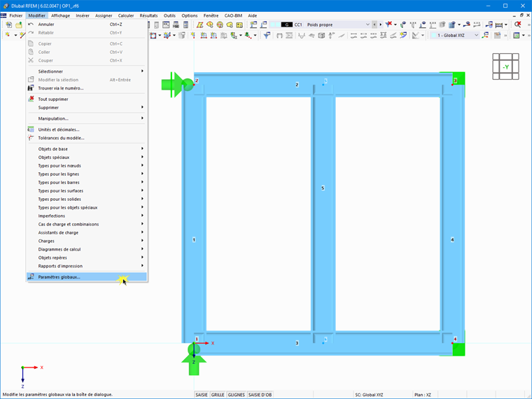Click the surface with red corners icon
Screen dimensions: 532x399
(153, 35)
